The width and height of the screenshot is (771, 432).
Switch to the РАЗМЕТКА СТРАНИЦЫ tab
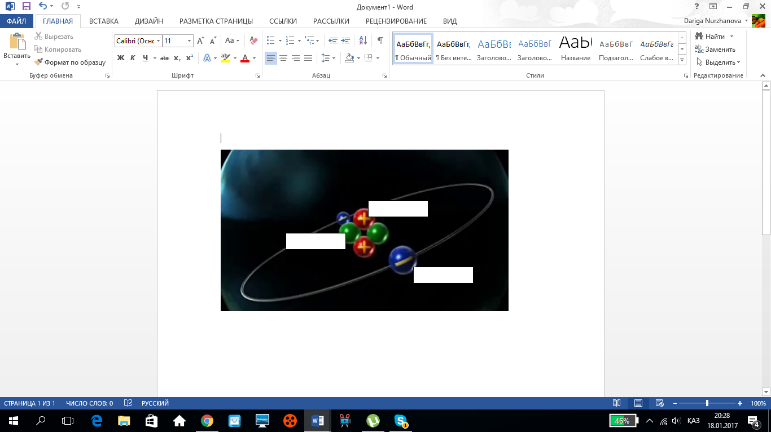(x=216, y=21)
